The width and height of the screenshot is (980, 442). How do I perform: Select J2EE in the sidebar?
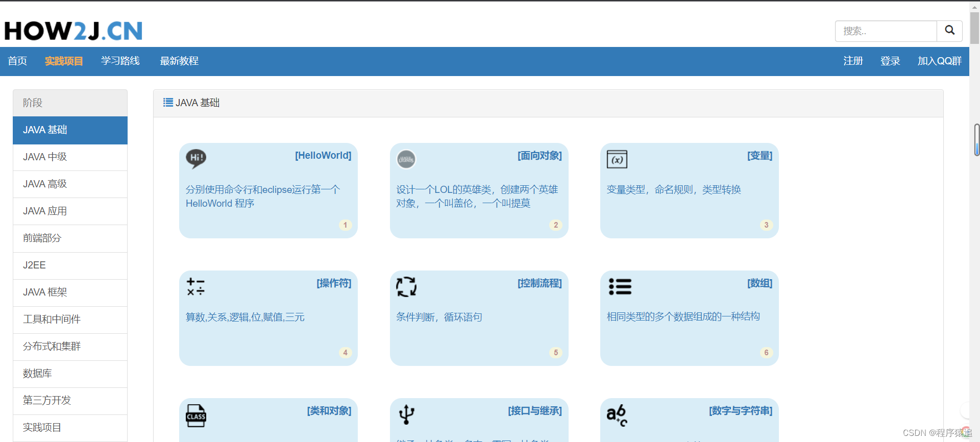[x=70, y=265]
